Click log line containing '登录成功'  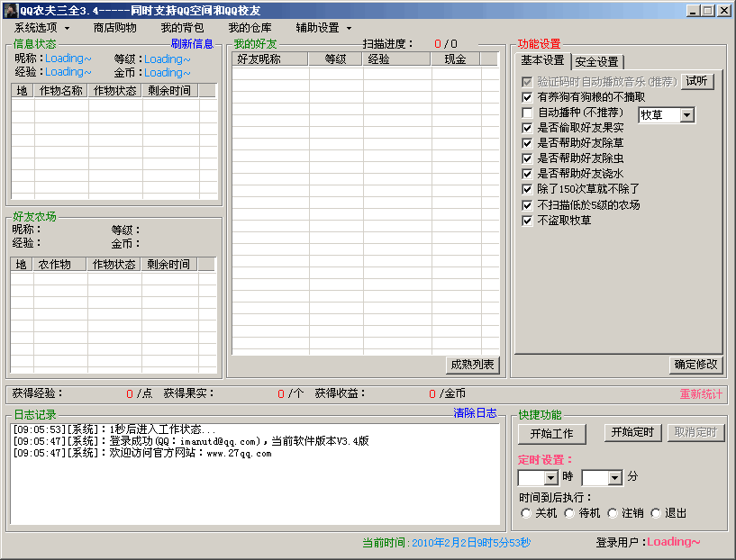(191, 441)
